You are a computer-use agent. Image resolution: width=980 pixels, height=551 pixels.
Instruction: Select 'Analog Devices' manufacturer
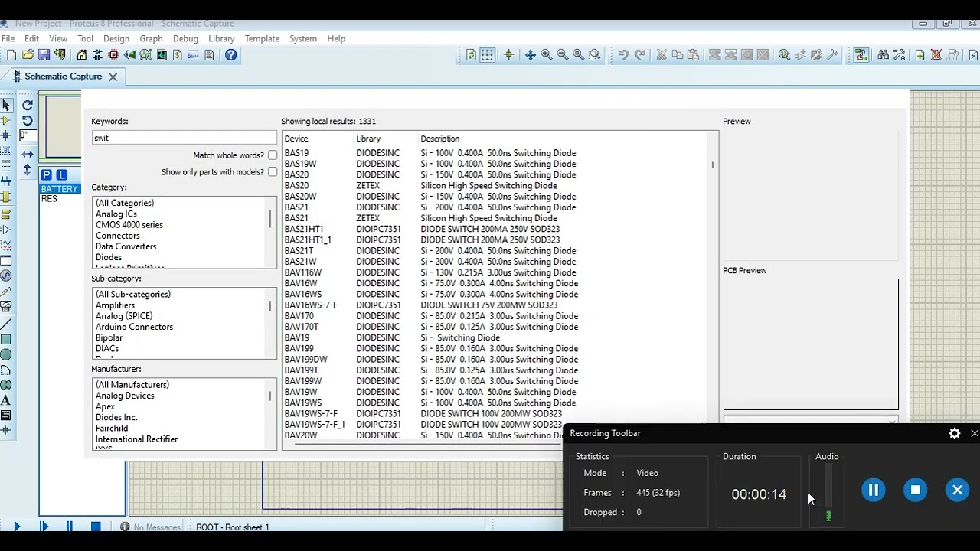125,396
